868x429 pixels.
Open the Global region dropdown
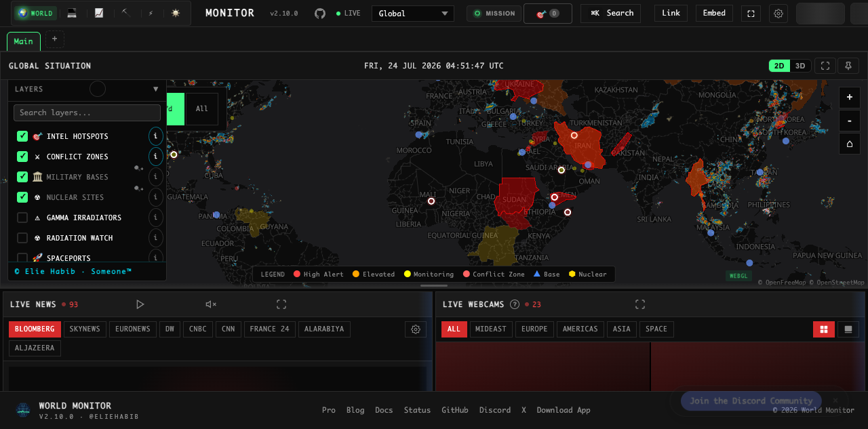(x=414, y=14)
